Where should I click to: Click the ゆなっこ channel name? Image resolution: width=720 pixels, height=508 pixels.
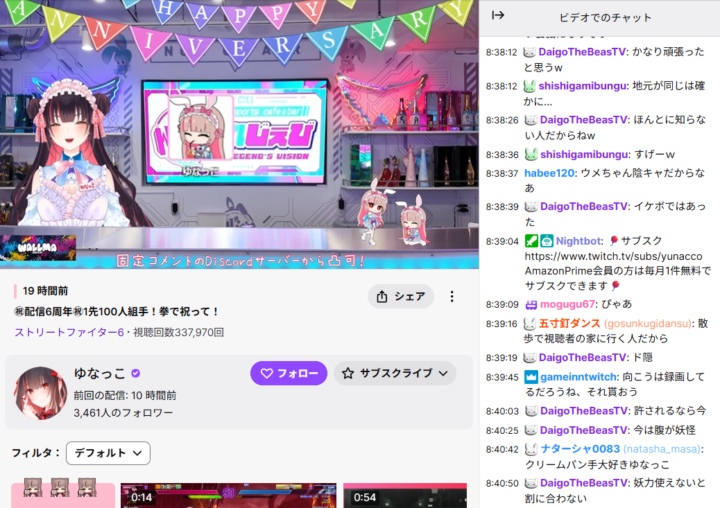[99, 374]
